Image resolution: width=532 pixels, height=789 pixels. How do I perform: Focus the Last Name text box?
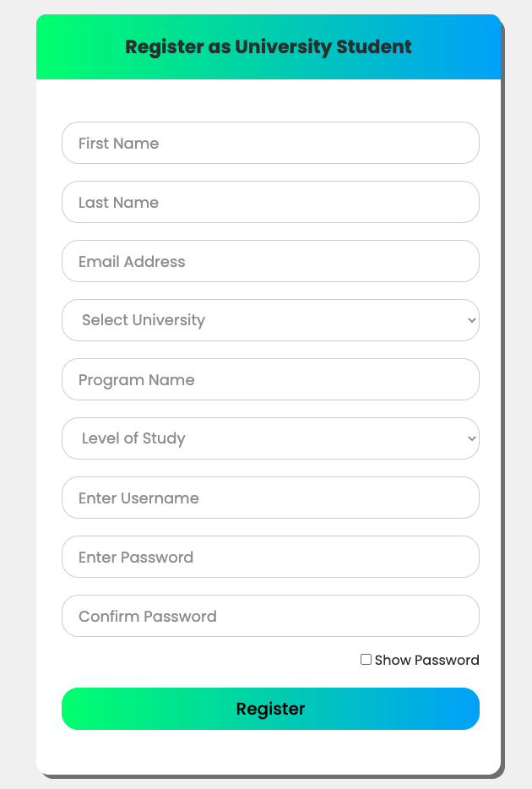(270, 202)
